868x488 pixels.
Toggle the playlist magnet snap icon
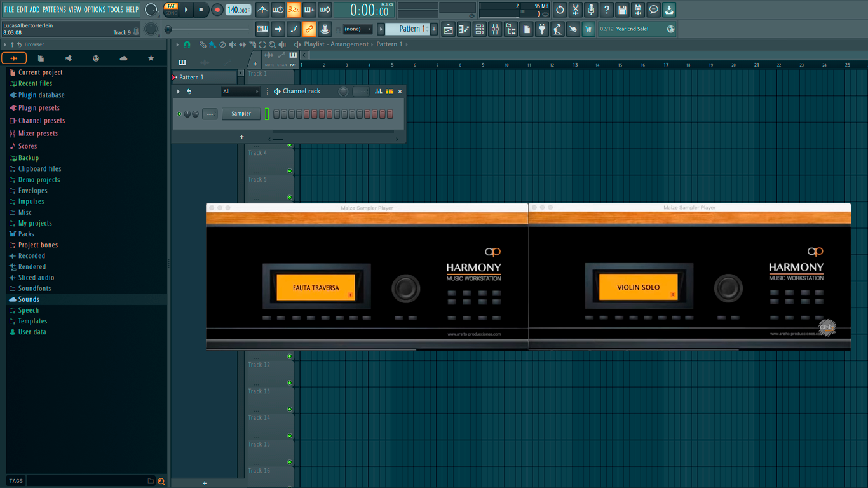[x=187, y=44]
